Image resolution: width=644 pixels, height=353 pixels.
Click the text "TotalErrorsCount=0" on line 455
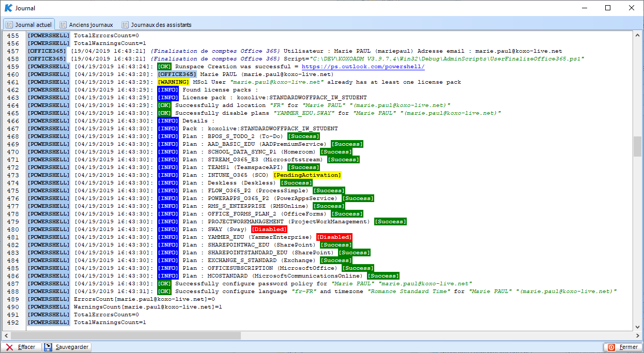[106, 36]
